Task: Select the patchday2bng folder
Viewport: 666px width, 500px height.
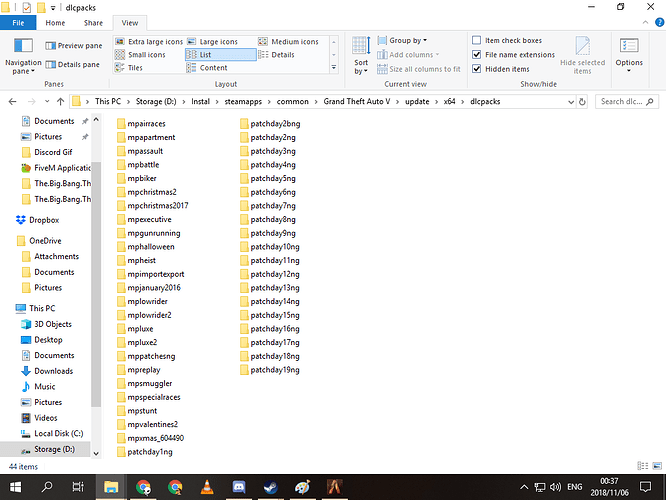Action: coord(270,124)
